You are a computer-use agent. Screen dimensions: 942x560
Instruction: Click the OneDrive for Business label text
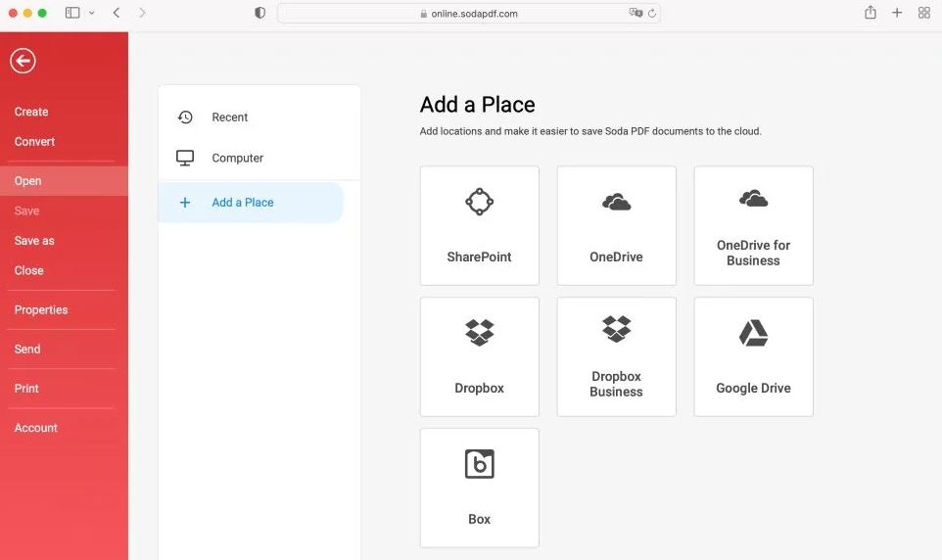coord(753,253)
